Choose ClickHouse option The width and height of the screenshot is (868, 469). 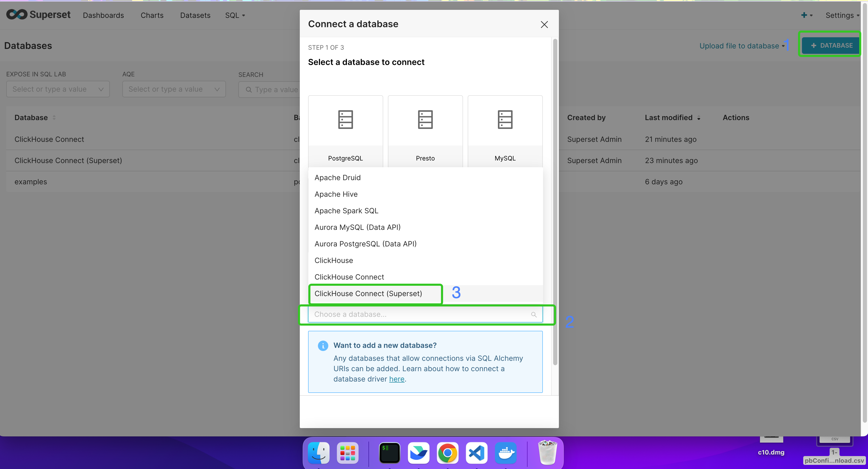pyautogui.click(x=425, y=260)
